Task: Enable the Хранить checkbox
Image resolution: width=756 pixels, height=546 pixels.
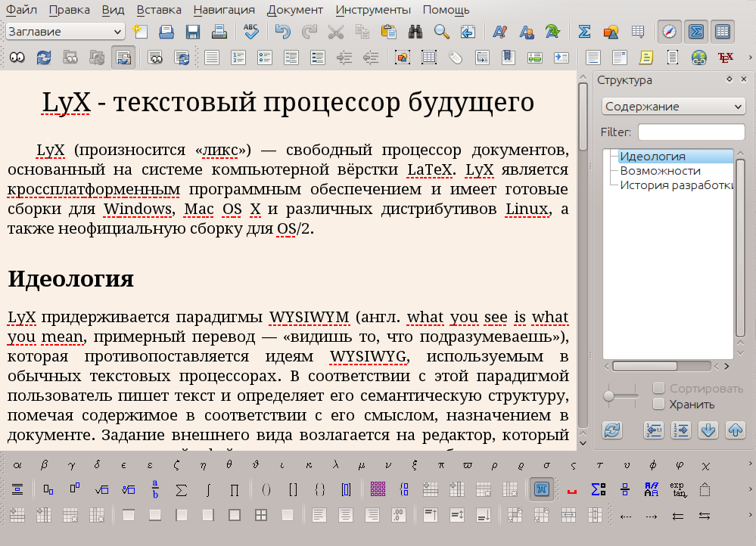Action: tap(657, 405)
